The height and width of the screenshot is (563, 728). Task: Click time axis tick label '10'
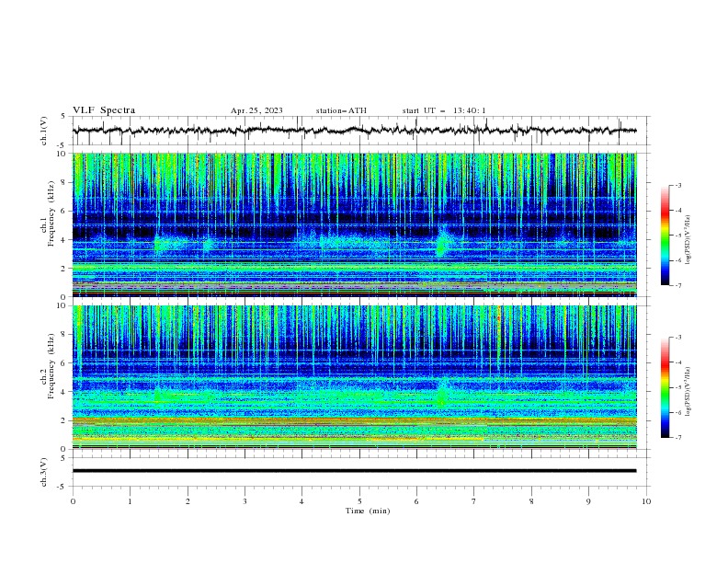tap(646, 501)
